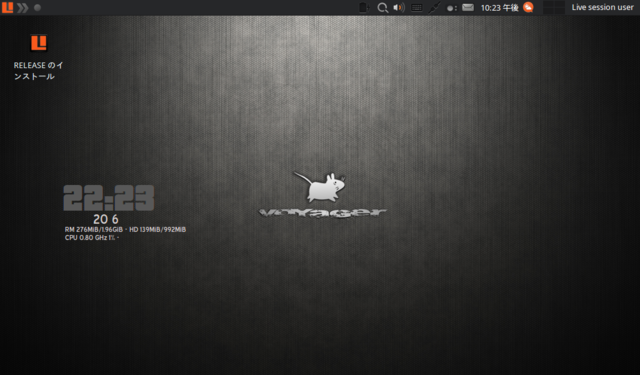Viewport: 640px width, 375px height.
Task: Click the CPU 0.80 GHz readout
Action: 92,237
